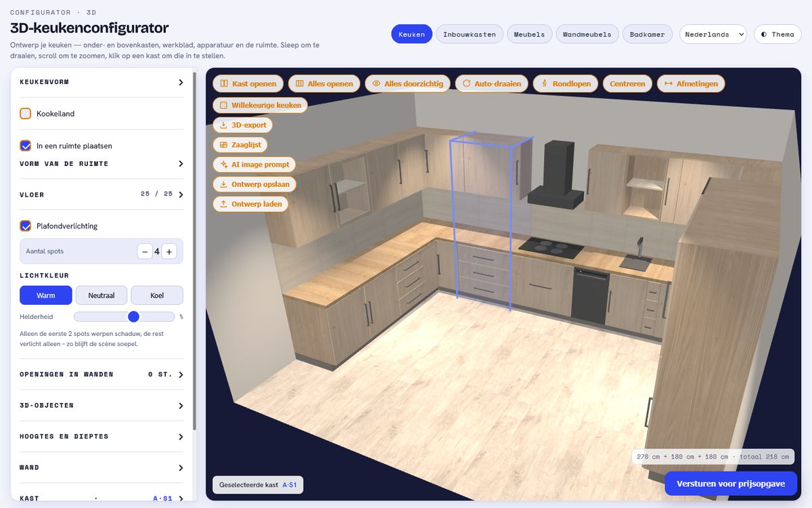812x508 pixels.
Task: Switch to the Inbouwkasten tab
Action: (x=470, y=34)
